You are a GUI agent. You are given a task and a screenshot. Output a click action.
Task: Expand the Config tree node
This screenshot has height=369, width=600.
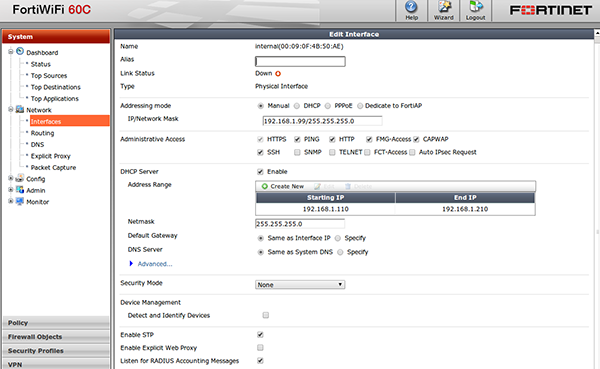click(11, 178)
